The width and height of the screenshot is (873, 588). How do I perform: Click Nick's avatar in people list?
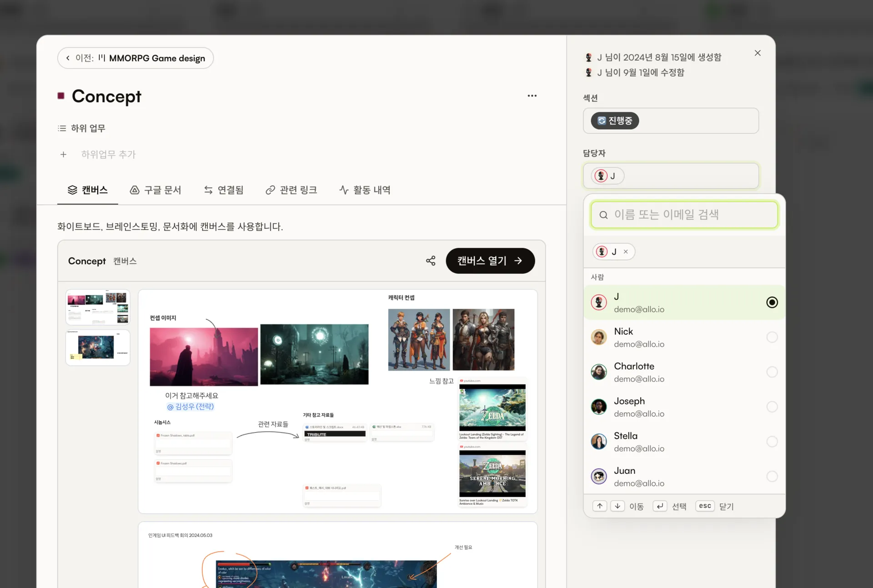click(x=599, y=337)
